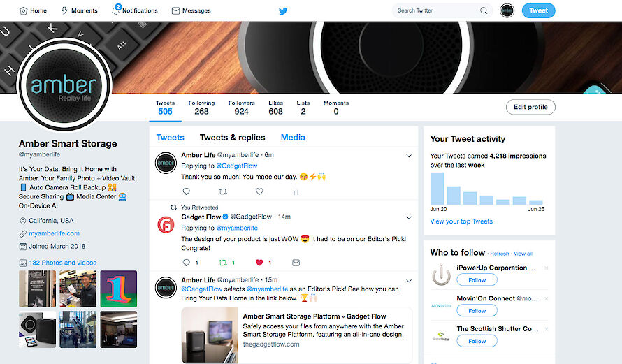Viewport: 622px width, 364px height.
Task: Expand options on Gadget Flow tweet
Action: pos(409,217)
